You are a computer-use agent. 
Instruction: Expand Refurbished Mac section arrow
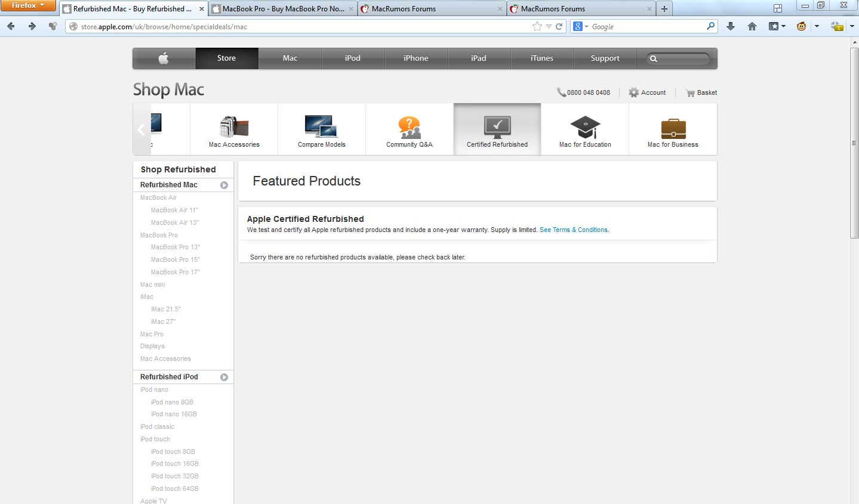click(224, 185)
